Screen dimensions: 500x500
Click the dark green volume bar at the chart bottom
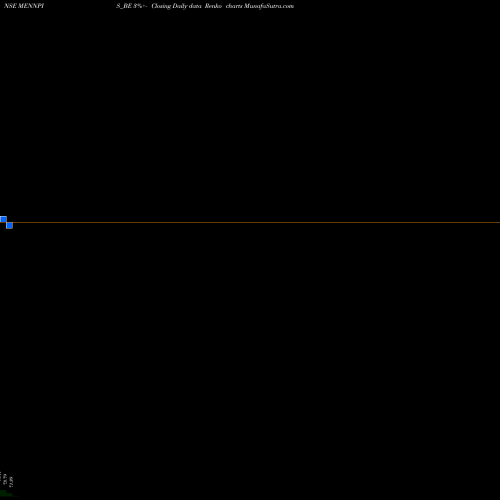coord(6,494)
